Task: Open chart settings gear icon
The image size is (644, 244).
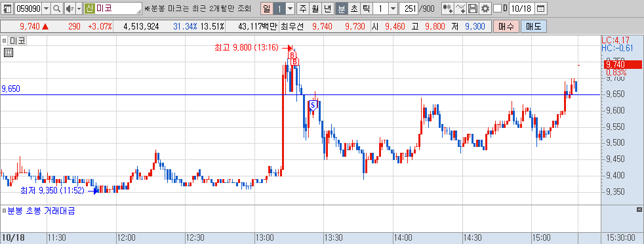Action: coord(485,9)
